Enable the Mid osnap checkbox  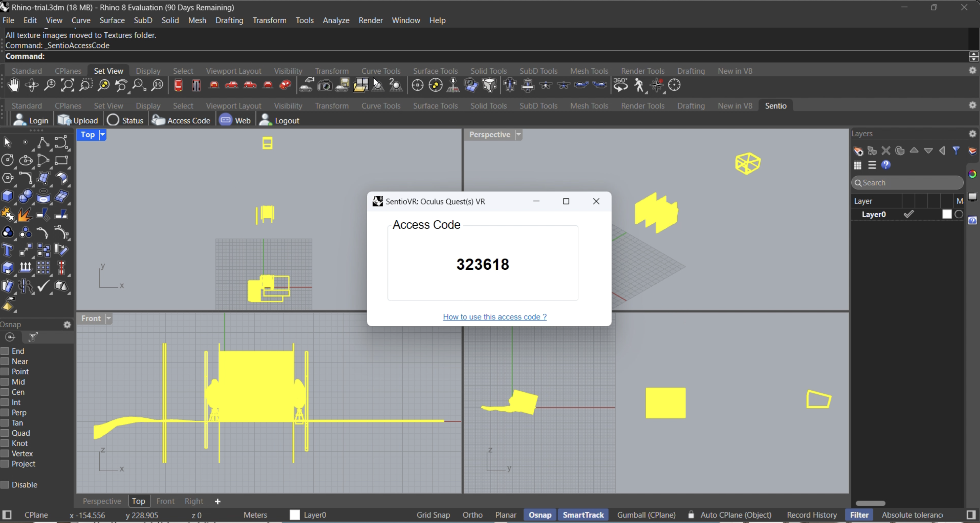pos(5,382)
